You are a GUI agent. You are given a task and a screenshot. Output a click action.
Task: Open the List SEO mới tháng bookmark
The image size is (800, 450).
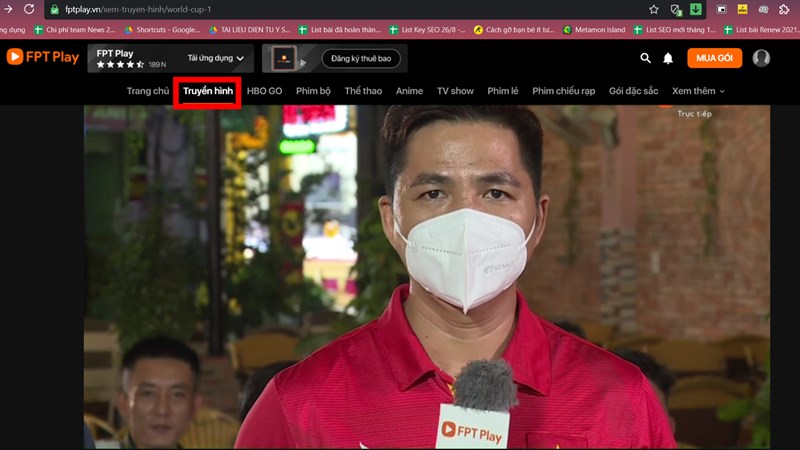pyautogui.click(x=674, y=30)
